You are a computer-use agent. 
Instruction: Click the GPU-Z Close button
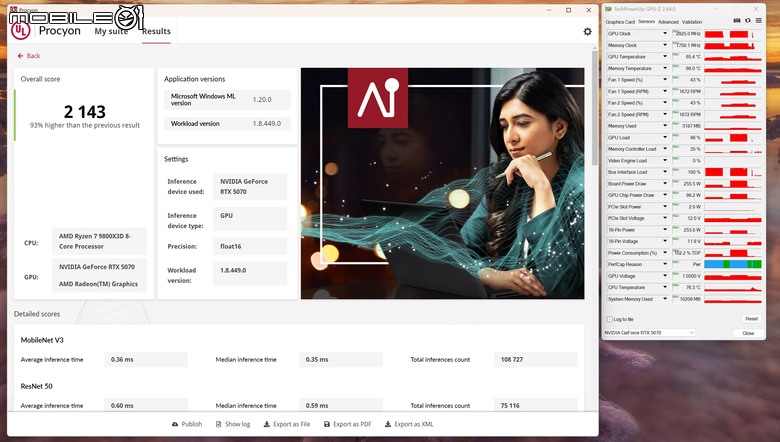(748, 333)
